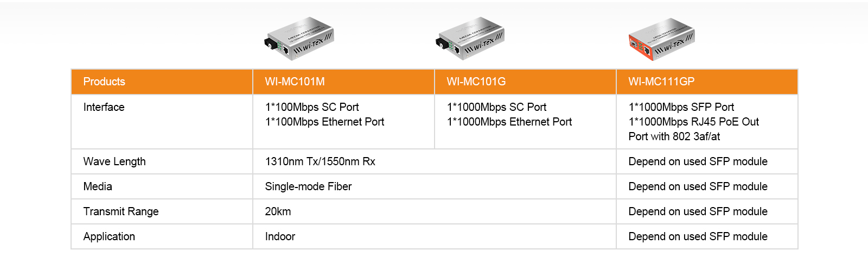This screenshot has height=275, width=868.
Task: Click the 1*100Mbps SC Port text
Action: pos(312,107)
